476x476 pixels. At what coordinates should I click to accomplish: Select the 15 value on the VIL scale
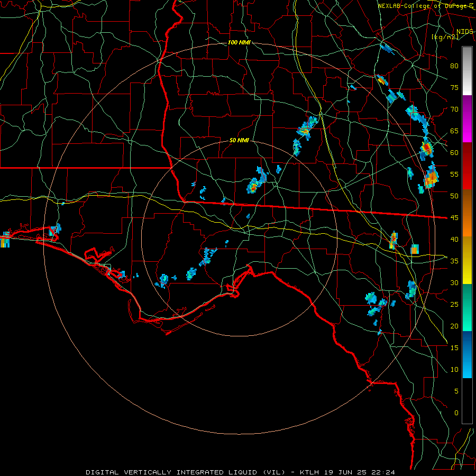coord(454,347)
